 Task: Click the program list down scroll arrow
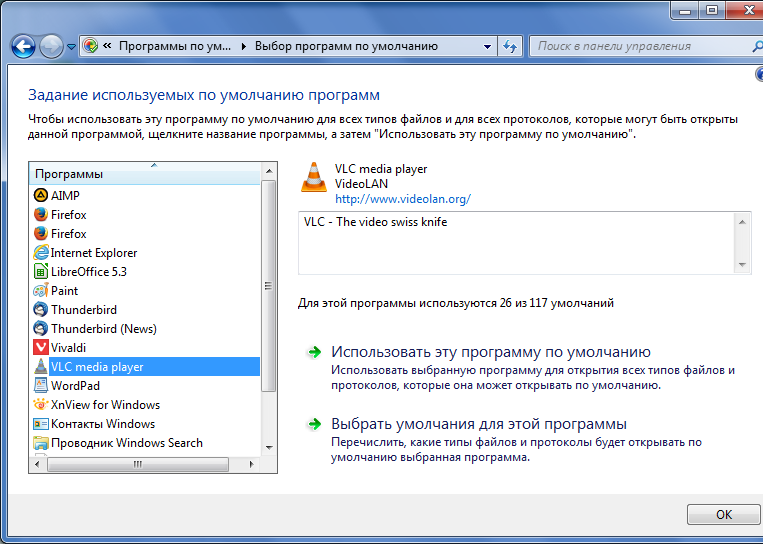coord(269,447)
